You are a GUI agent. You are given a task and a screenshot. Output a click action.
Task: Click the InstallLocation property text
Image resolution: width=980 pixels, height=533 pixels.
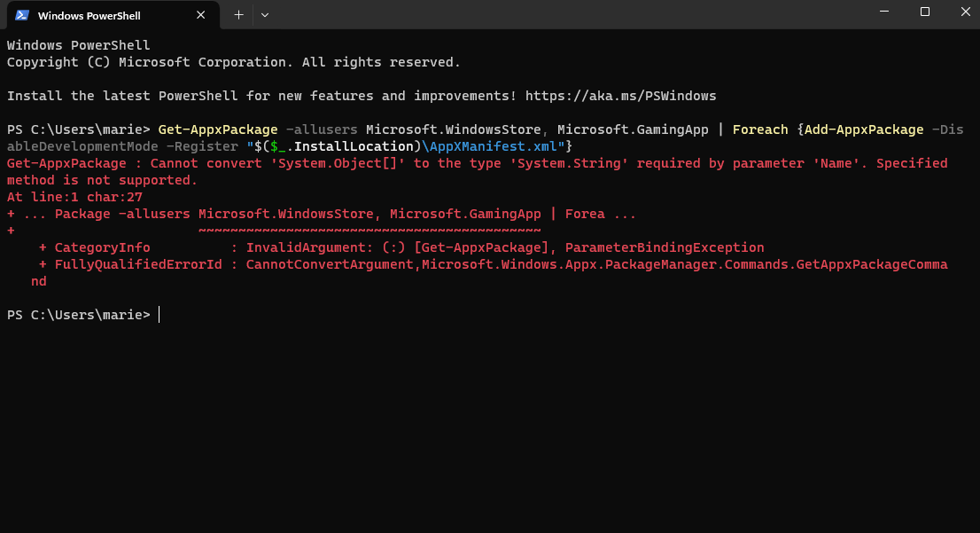[x=354, y=146]
